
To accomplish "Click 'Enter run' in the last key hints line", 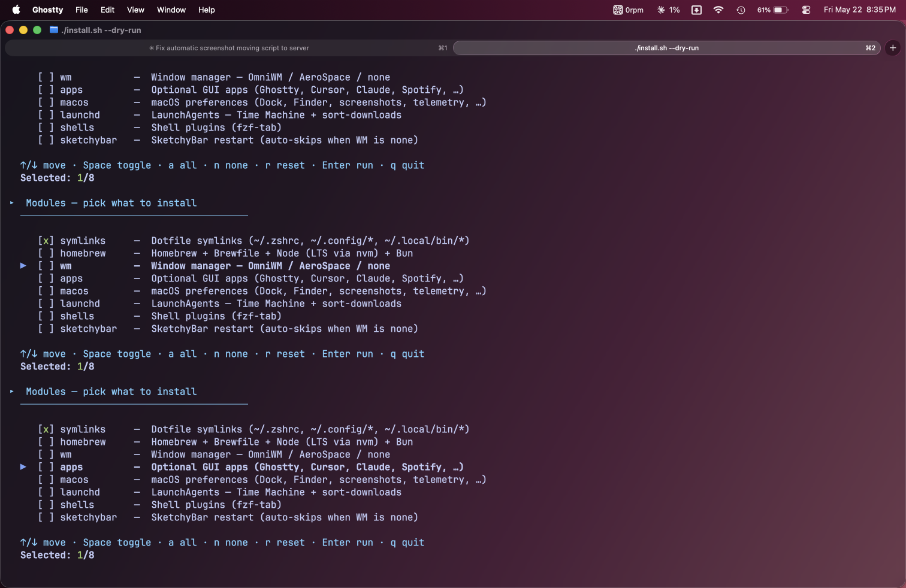I will (348, 542).
